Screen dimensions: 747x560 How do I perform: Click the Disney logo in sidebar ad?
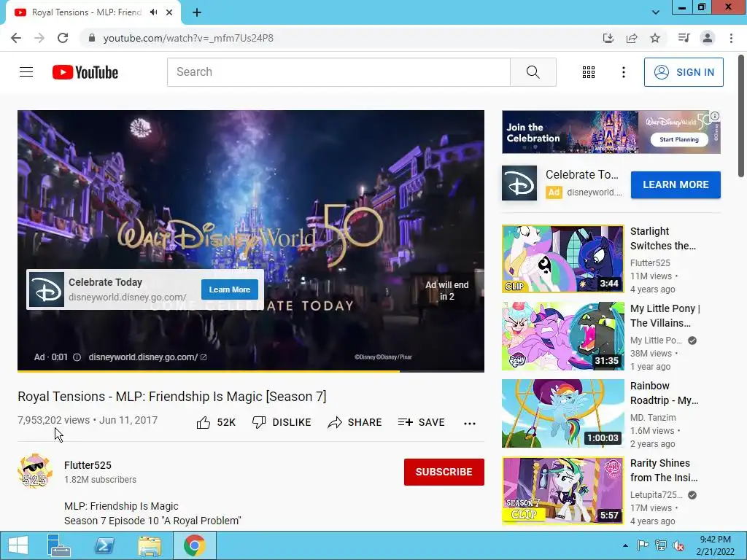tap(519, 183)
